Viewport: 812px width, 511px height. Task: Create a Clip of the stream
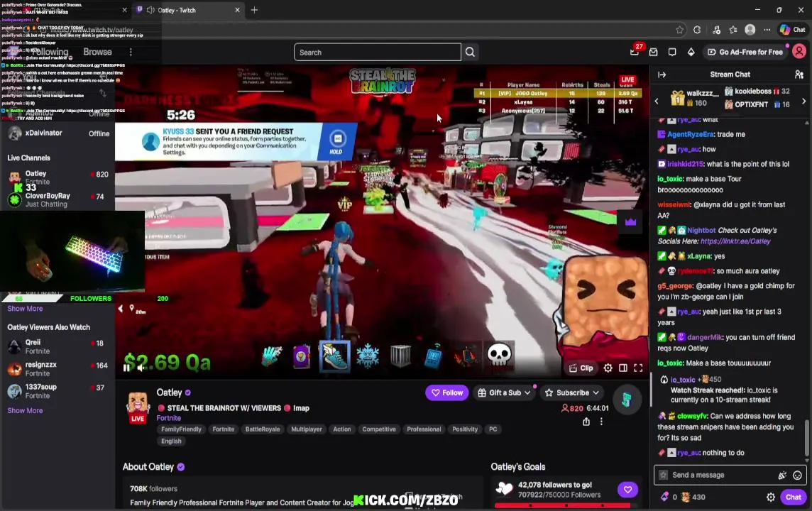[x=581, y=368]
